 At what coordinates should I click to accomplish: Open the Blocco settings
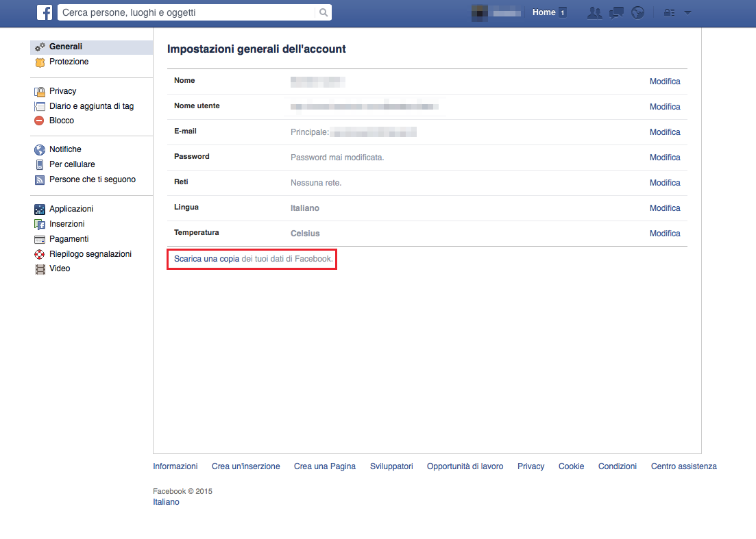pos(62,121)
